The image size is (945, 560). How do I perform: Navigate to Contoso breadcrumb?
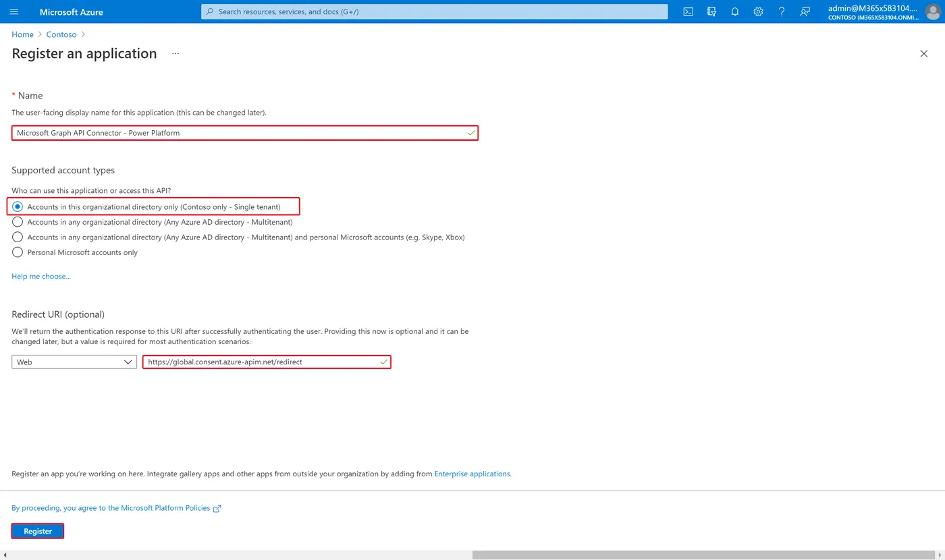tap(61, 34)
